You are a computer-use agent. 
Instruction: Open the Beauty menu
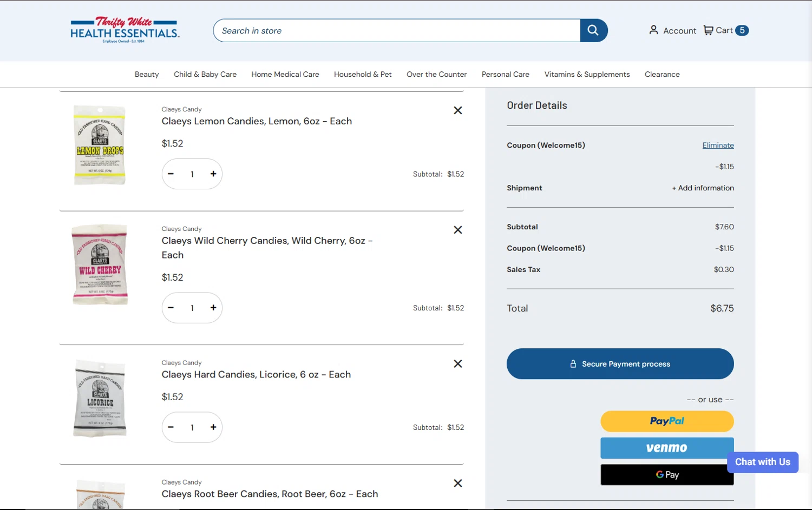(x=147, y=74)
